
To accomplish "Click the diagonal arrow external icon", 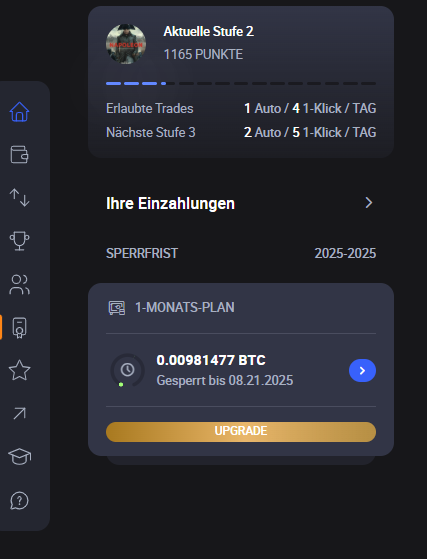I will 19,413.
